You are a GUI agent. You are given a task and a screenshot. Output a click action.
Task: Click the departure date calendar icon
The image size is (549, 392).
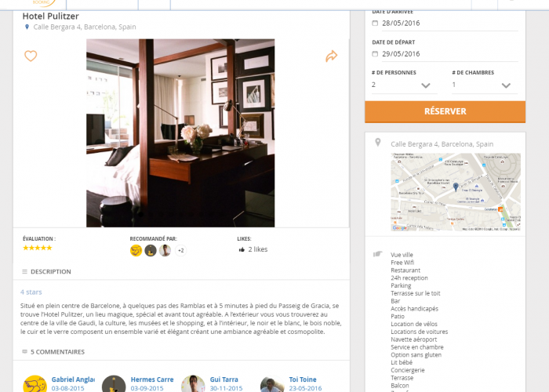click(375, 54)
